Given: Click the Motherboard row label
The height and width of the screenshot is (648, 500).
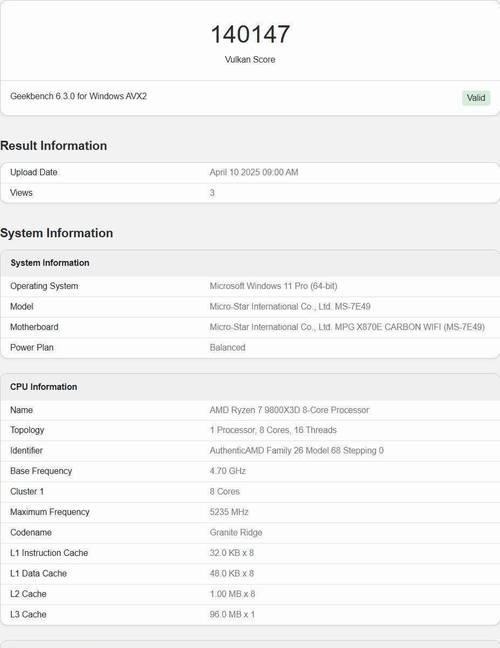Looking at the screenshot, I should click(34, 327).
